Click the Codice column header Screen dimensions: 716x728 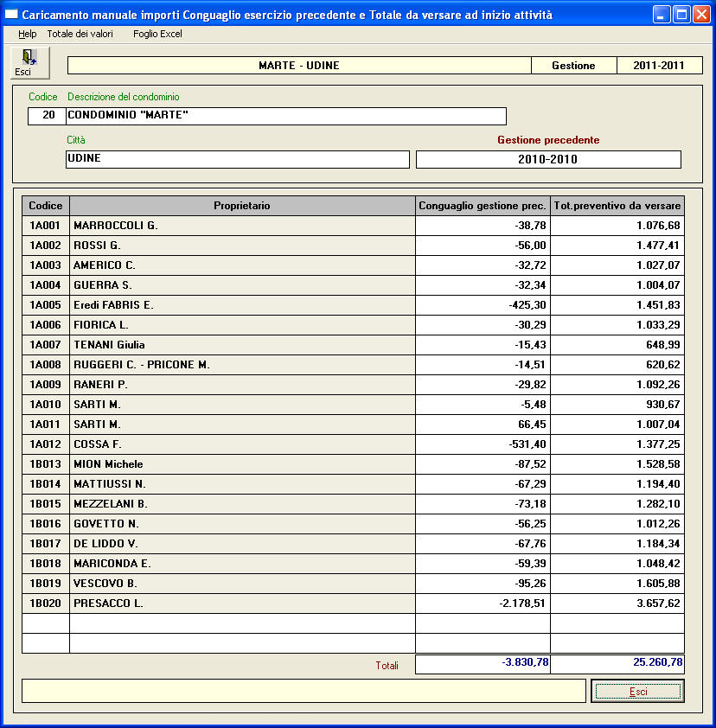click(46, 206)
